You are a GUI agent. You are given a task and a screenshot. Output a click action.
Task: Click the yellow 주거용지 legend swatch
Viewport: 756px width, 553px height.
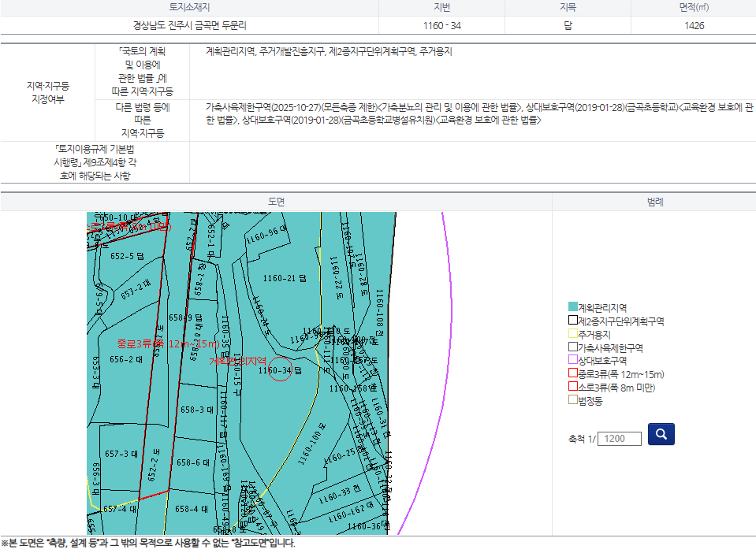[573, 333]
